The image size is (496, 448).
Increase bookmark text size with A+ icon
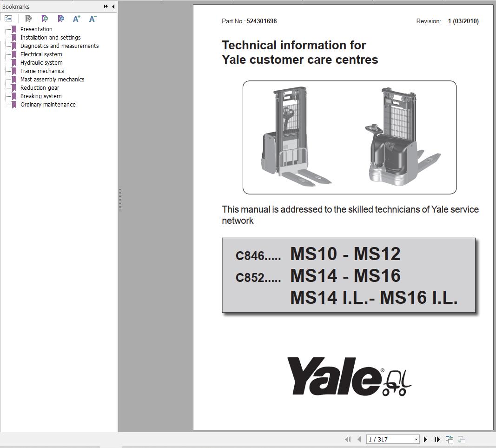[76, 19]
